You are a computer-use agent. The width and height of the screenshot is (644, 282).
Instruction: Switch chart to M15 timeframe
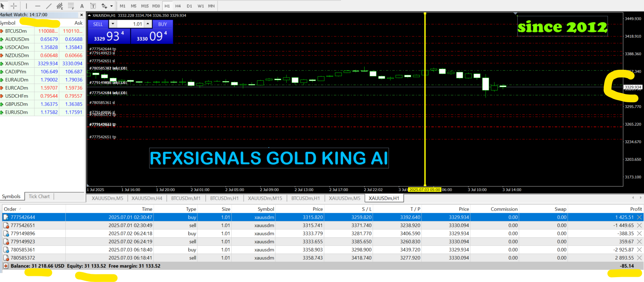pyautogui.click(x=145, y=6)
